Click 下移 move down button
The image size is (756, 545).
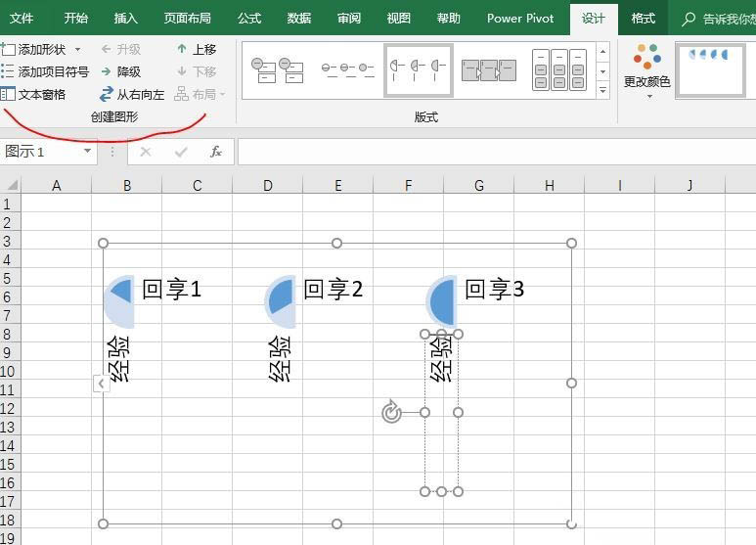point(197,71)
